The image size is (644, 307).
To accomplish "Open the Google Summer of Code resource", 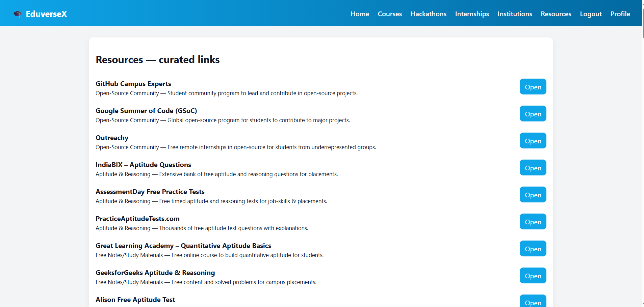I will tap(533, 114).
